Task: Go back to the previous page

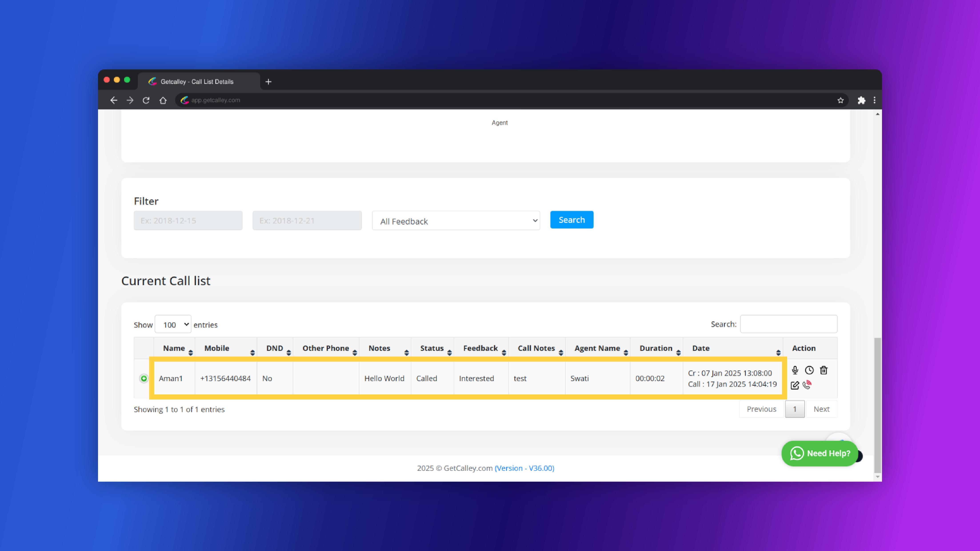Action: coord(113,100)
